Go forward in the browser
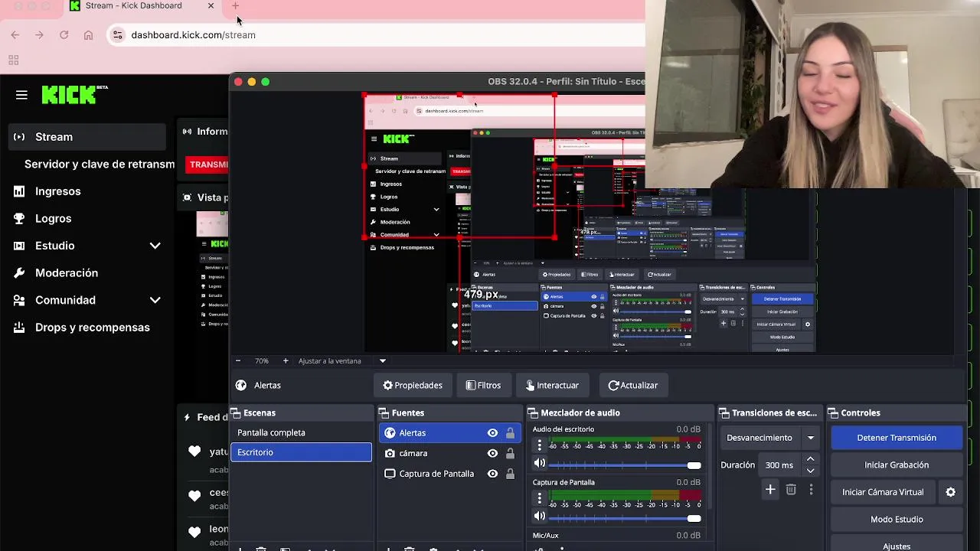Image resolution: width=980 pixels, height=551 pixels. pos(40,34)
